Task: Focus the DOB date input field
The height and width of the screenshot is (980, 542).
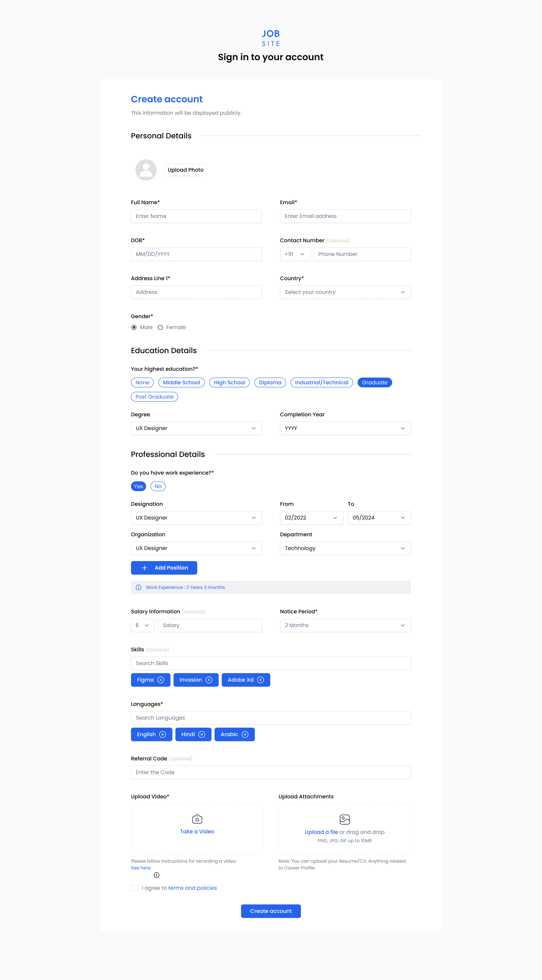Action: pos(196,254)
